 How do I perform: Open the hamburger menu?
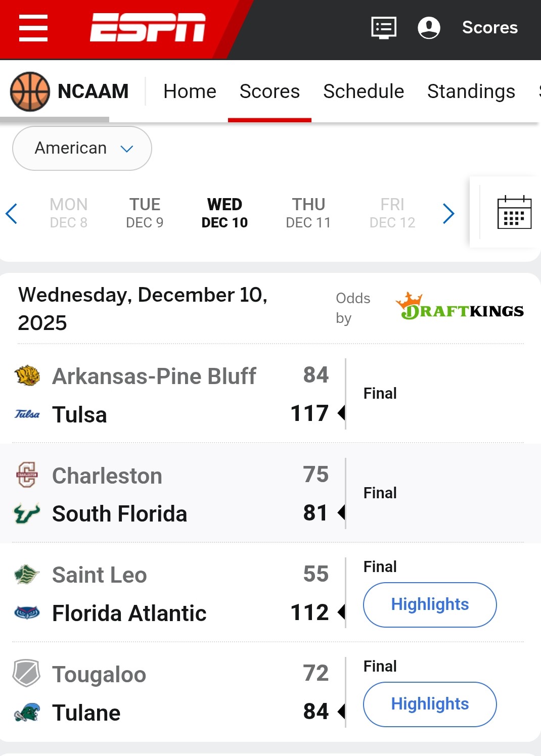tap(33, 28)
